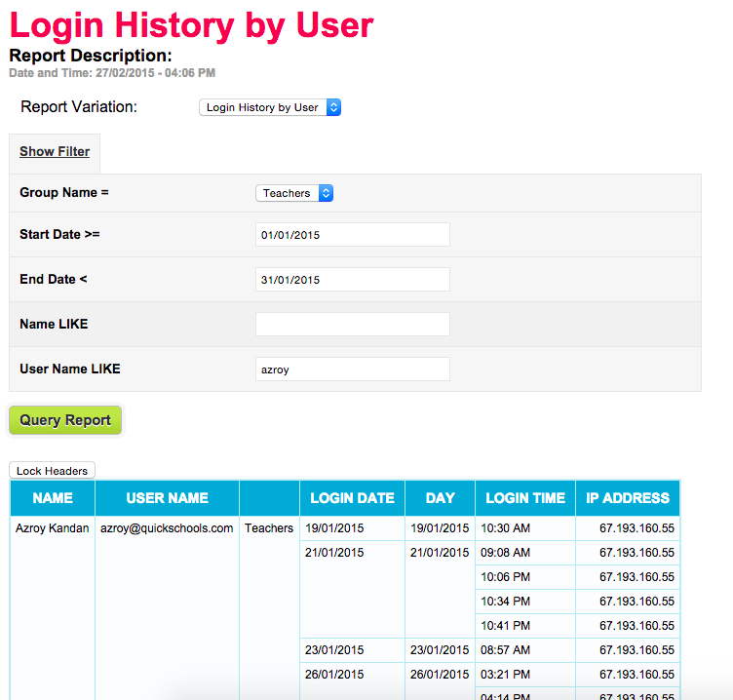
Task: Open the Group Name Teachers dropdown
Action: click(293, 193)
